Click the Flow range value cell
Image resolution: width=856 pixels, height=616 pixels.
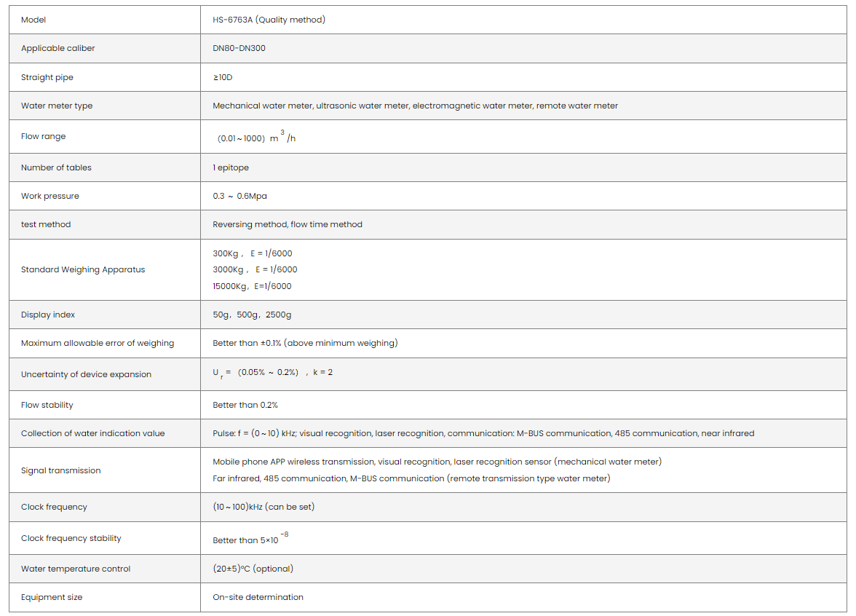coord(257,138)
